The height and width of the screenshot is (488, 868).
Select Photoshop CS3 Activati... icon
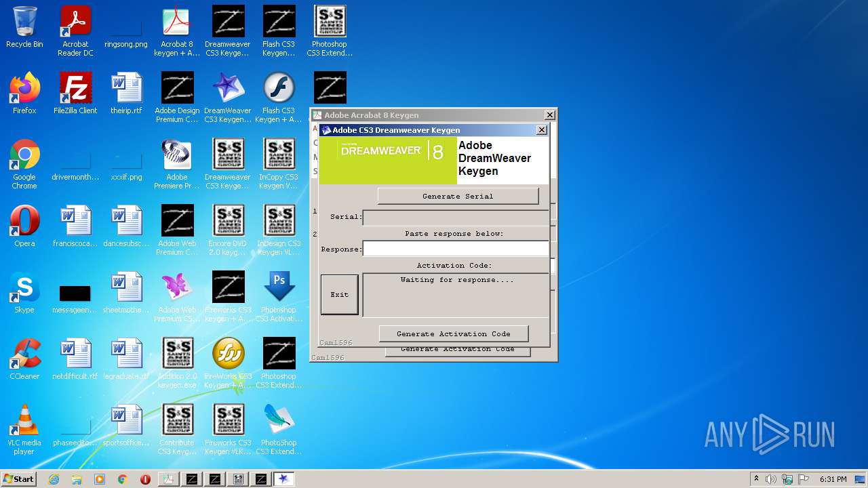(279, 297)
